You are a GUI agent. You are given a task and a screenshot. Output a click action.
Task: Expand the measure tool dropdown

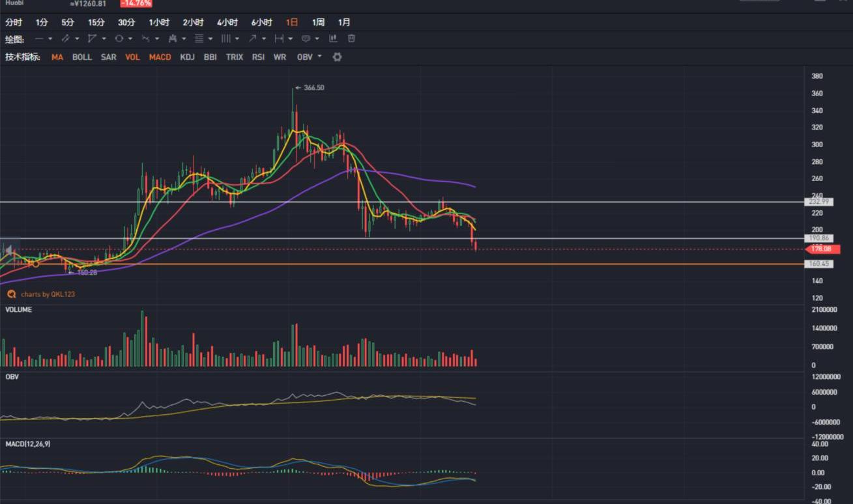(290, 38)
